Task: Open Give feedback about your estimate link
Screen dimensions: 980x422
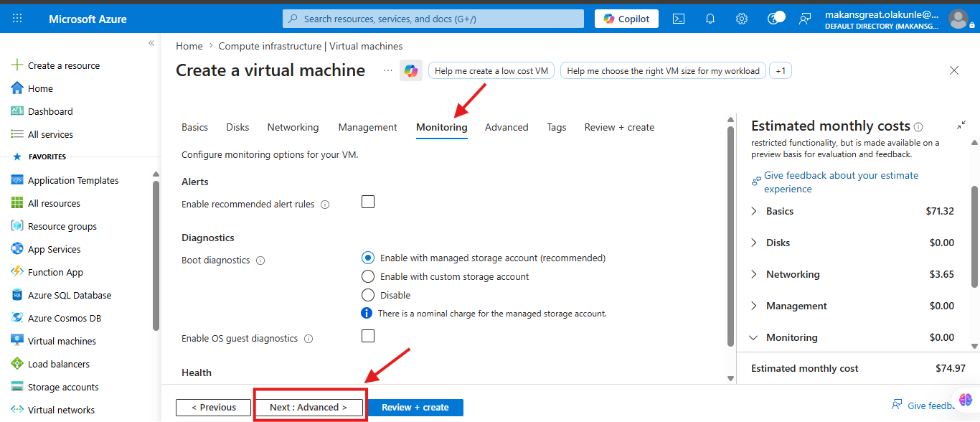Action: tap(841, 182)
